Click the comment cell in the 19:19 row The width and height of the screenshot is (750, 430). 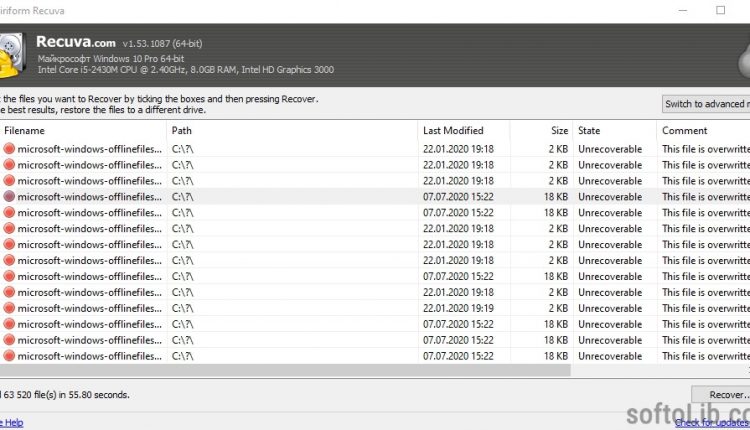(x=706, y=308)
